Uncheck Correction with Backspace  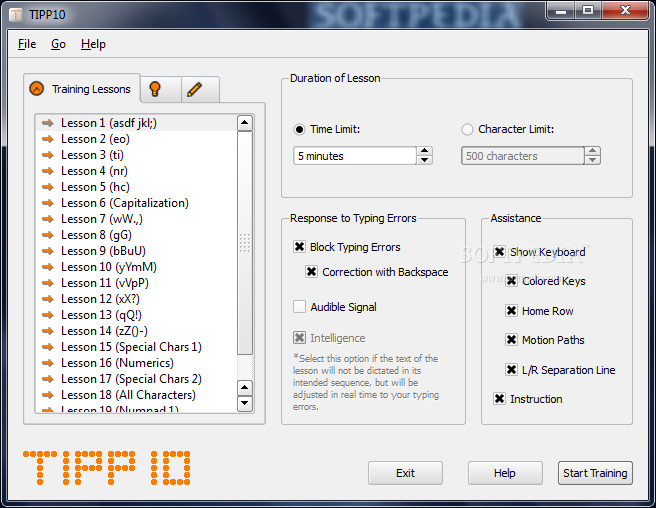[x=311, y=272]
